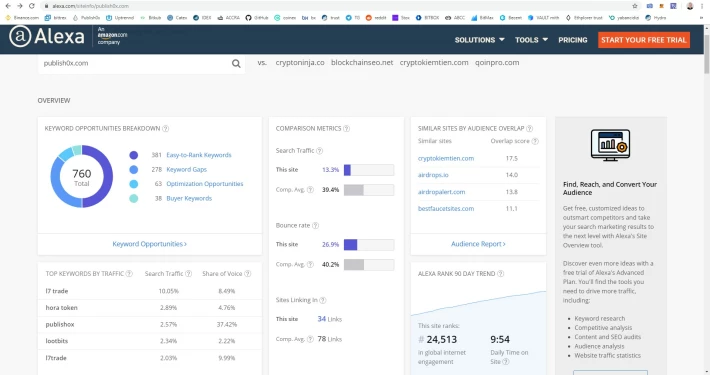Click the Alexa logo in header
710x375 pixels.
click(x=47, y=36)
